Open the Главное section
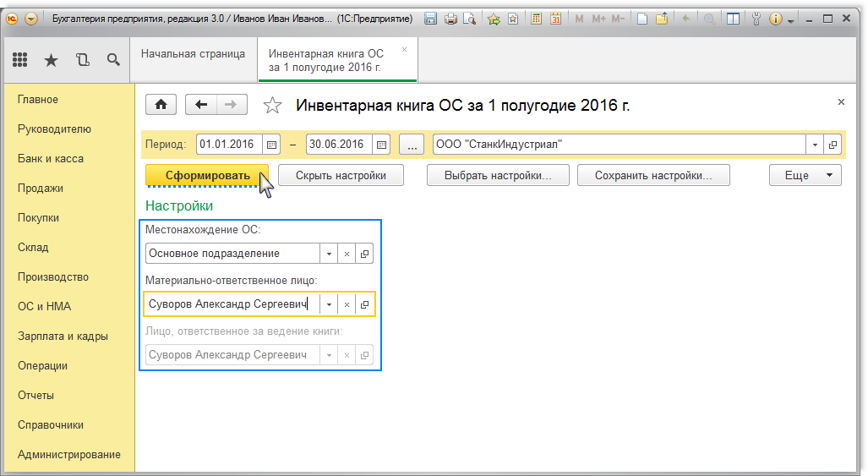 [x=38, y=100]
